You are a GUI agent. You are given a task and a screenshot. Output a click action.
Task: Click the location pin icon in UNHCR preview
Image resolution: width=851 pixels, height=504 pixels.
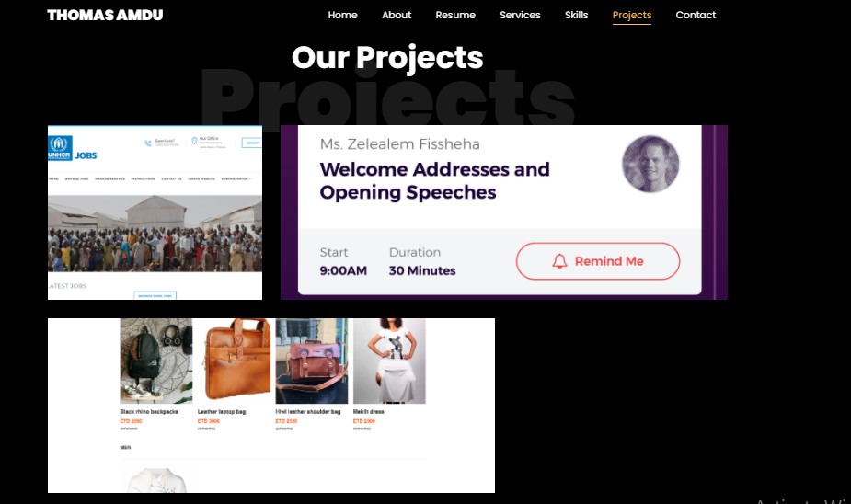[194, 141]
